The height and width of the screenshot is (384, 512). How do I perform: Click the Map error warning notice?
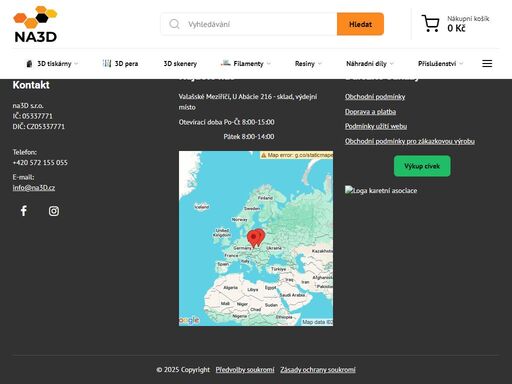coord(296,155)
